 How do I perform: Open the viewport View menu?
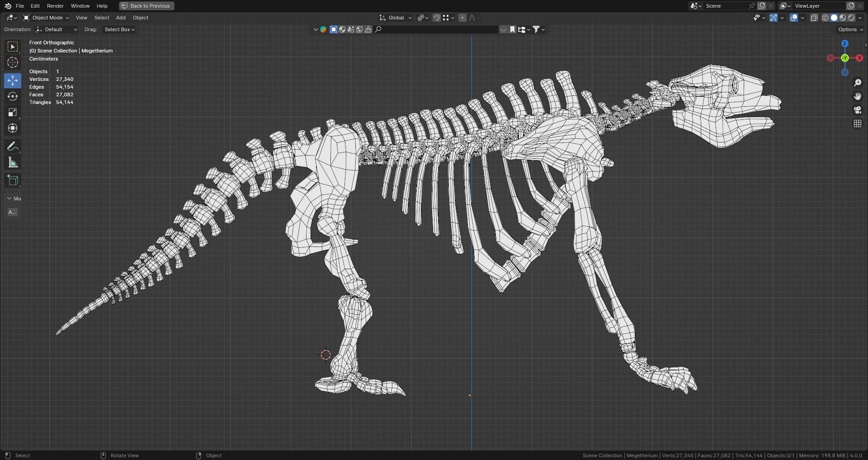click(81, 18)
